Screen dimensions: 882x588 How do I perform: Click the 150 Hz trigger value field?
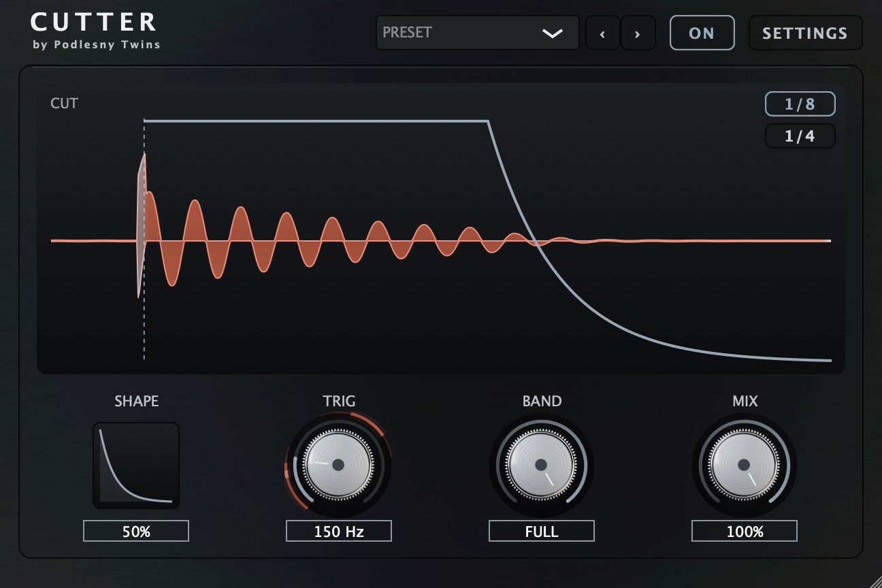coord(338,531)
